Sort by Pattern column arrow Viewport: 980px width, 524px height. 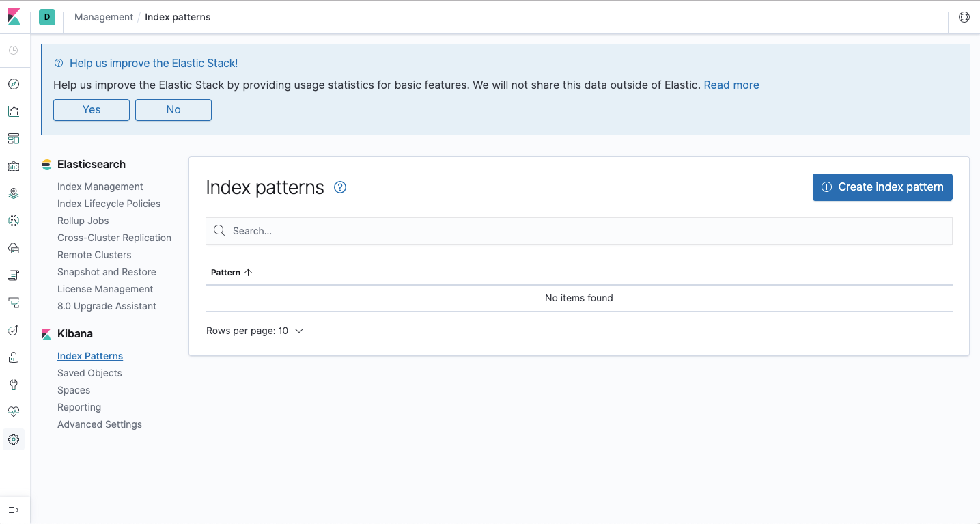[249, 272]
